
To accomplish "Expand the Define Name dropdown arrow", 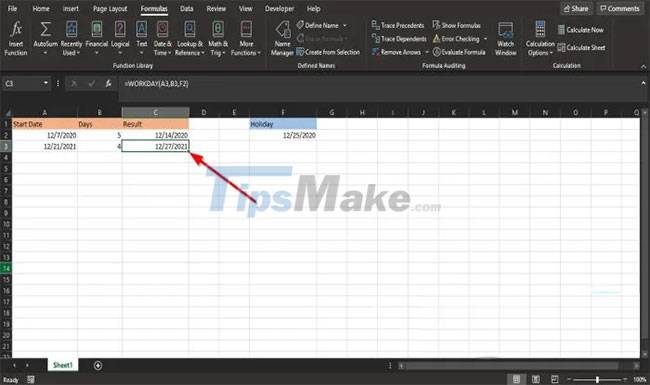I will pos(344,25).
